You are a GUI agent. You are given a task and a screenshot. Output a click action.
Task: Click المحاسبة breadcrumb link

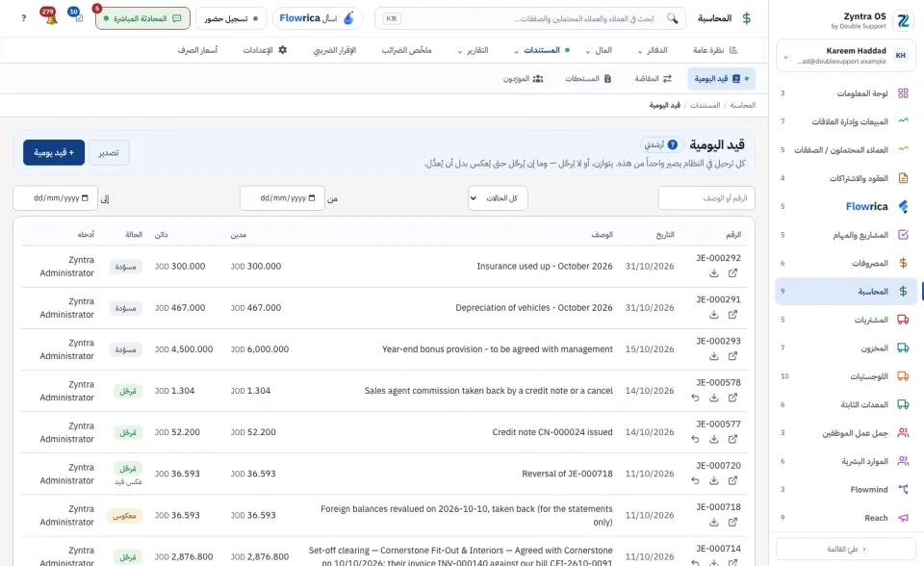742,105
